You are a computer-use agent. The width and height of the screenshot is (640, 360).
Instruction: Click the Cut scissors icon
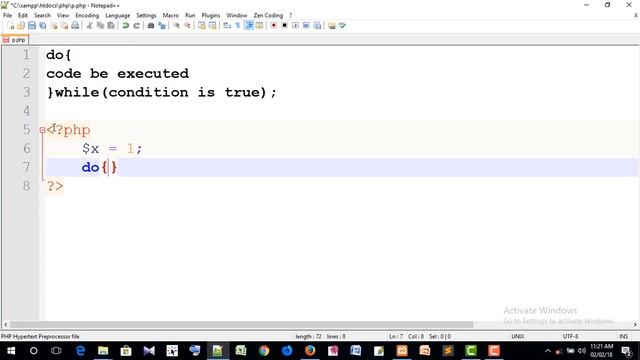tap(89, 26)
